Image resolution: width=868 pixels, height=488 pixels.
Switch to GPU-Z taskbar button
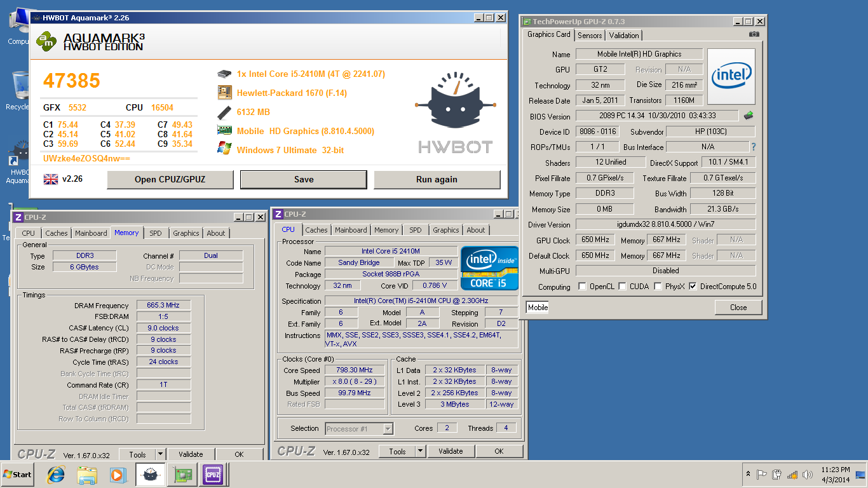(182, 475)
